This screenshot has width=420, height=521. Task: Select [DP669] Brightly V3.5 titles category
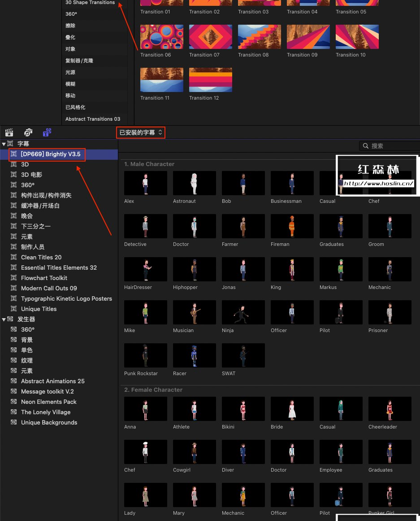click(59, 154)
